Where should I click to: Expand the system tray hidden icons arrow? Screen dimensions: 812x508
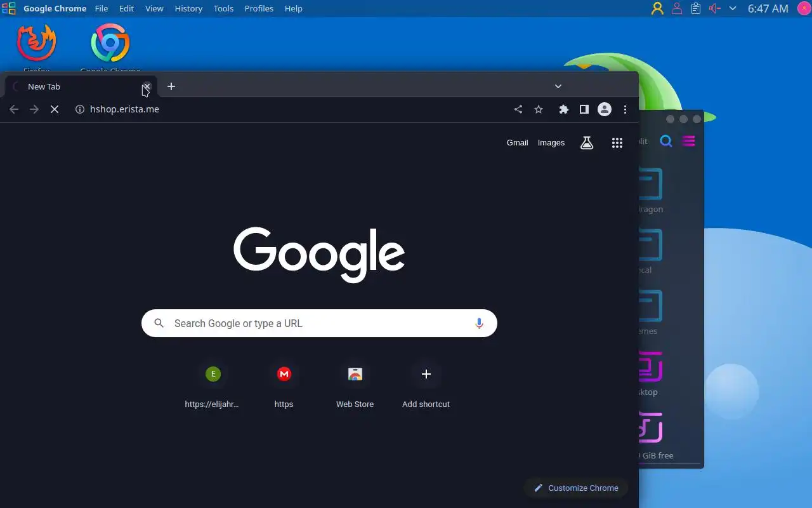pyautogui.click(x=733, y=8)
